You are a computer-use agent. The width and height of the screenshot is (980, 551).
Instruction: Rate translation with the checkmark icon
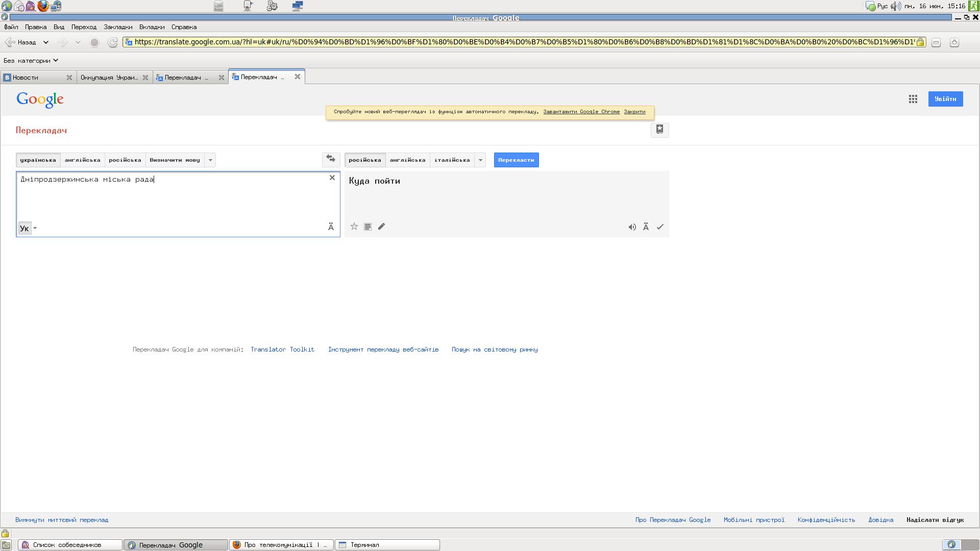click(660, 227)
